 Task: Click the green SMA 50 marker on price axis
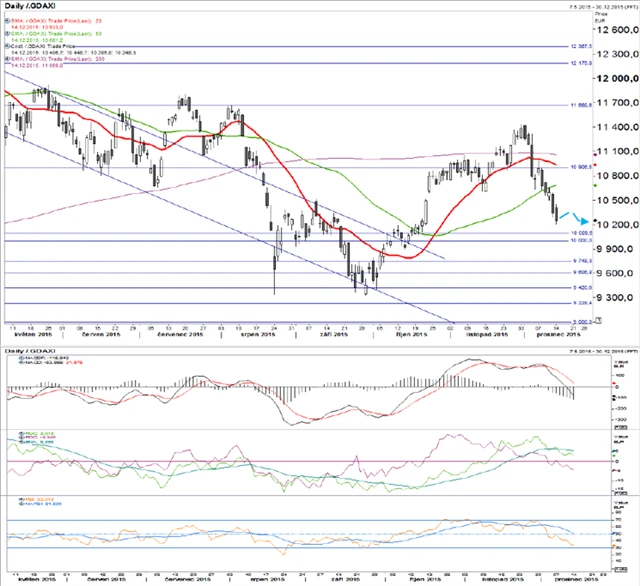(595, 186)
